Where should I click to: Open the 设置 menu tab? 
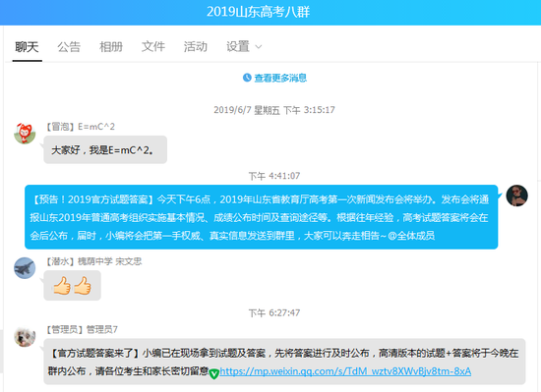click(238, 46)
